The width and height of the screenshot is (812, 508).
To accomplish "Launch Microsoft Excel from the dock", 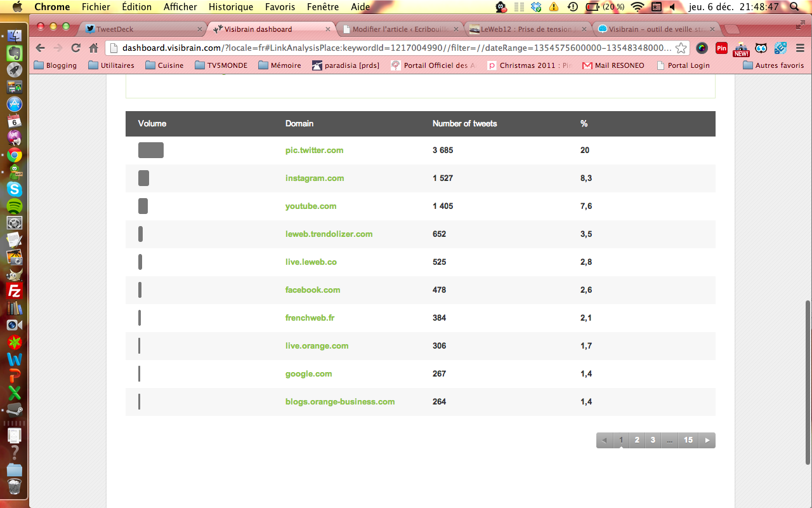I will (x=14, y=393).
